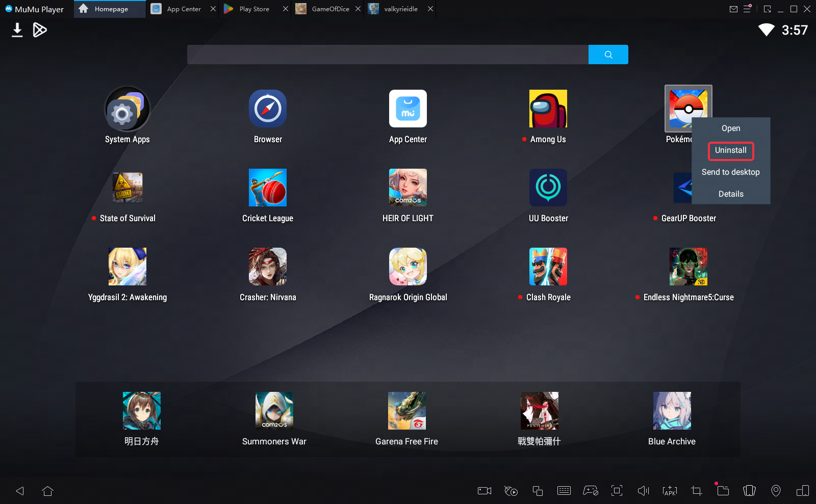
Task: Click the Play Games icon beside download arrow
Action: point(40,30)
